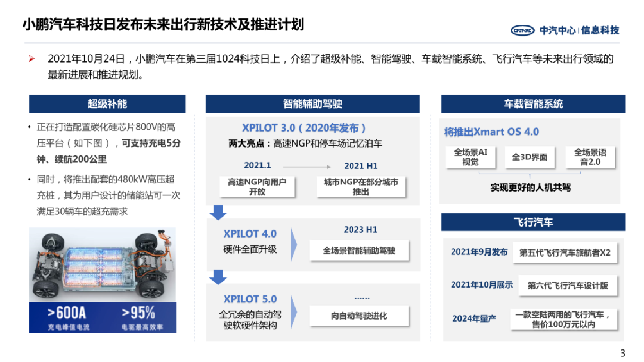This screenshot has width=644, height=362.
Task: Click the 信息科技 text in the logo
Action: [600, 30]
